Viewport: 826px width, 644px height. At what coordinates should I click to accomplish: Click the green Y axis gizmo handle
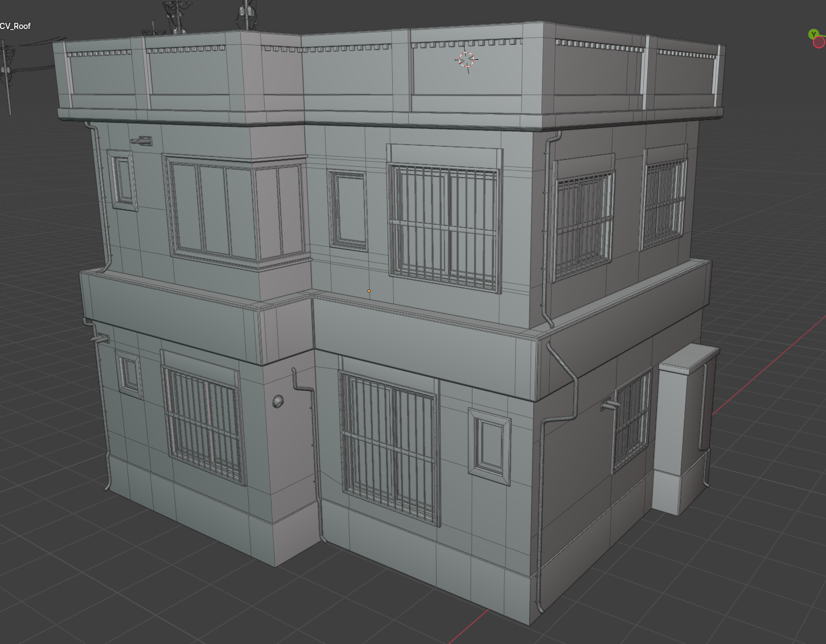click(813, 35)
